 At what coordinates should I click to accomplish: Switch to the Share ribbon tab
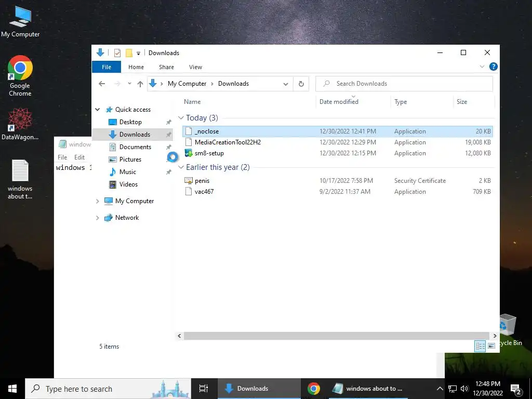[166, 67]
